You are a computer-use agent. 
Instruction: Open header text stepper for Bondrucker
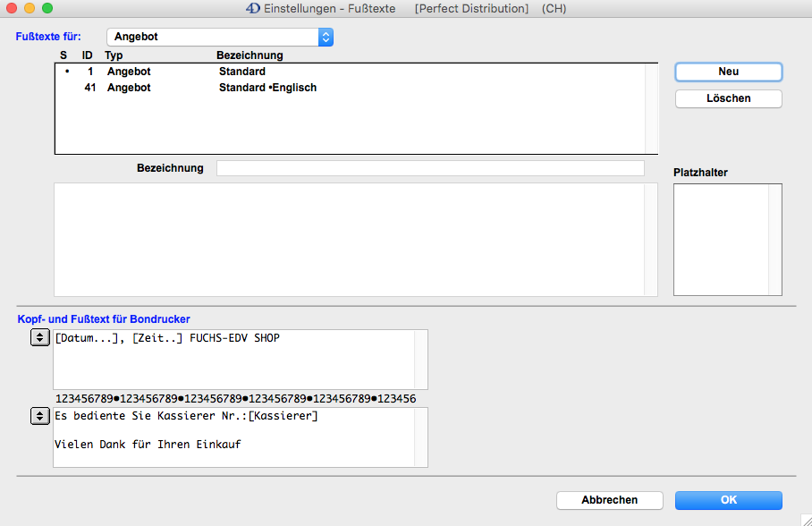click(40, 337)
